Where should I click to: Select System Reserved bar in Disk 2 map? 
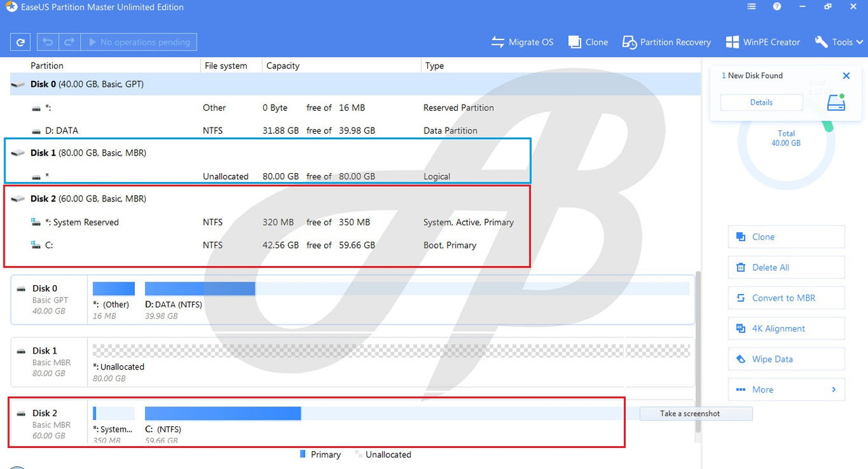114,413
